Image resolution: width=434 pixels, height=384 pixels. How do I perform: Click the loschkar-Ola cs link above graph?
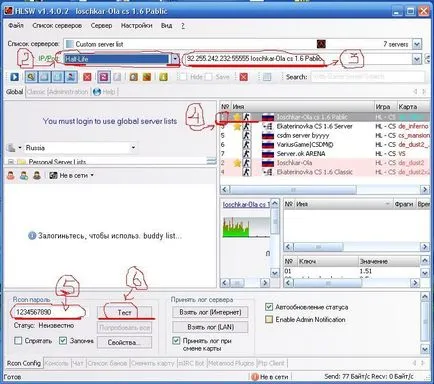click(x=246, y=205)
